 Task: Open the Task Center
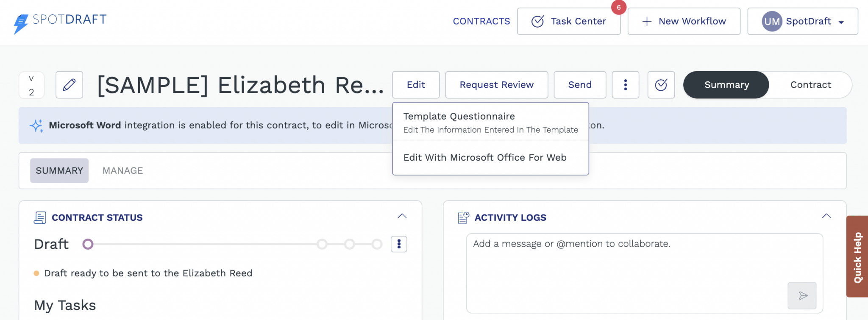(x=569, y=21)
